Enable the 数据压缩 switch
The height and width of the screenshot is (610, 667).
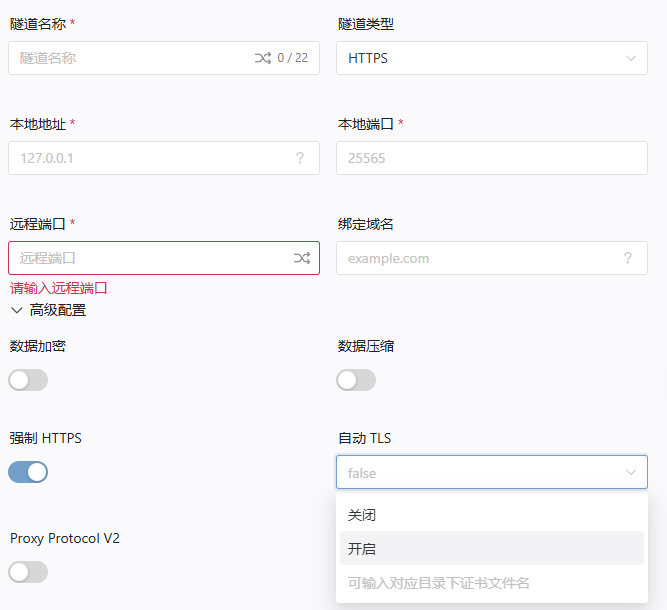(x=356, y=380)
